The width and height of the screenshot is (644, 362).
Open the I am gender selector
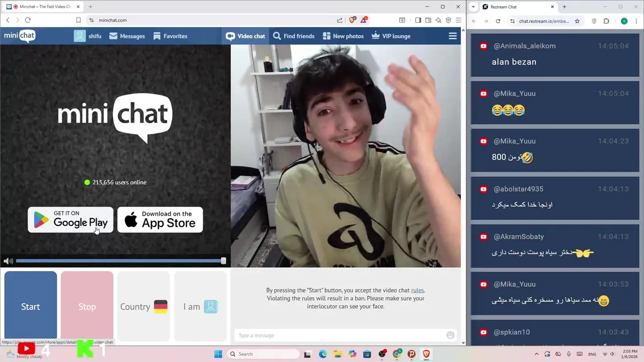tap(200, 306)
